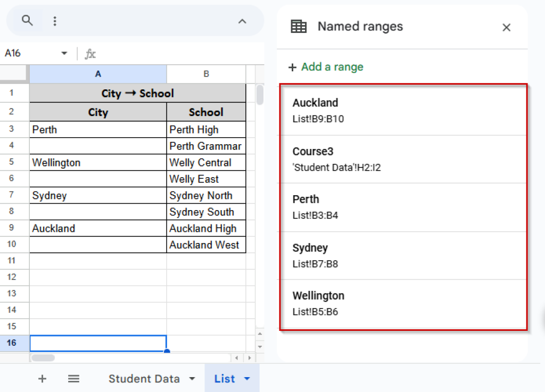Viewport: 545px width, 392px height.
Task: Click the add sheet plus icon
Action: (42, 379)
